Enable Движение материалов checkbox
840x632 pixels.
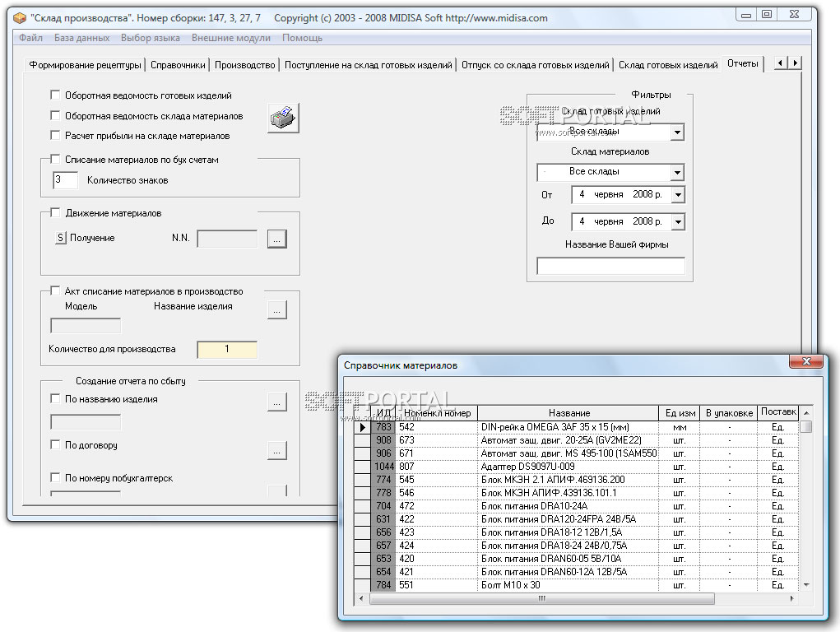[x=54, y=212]
